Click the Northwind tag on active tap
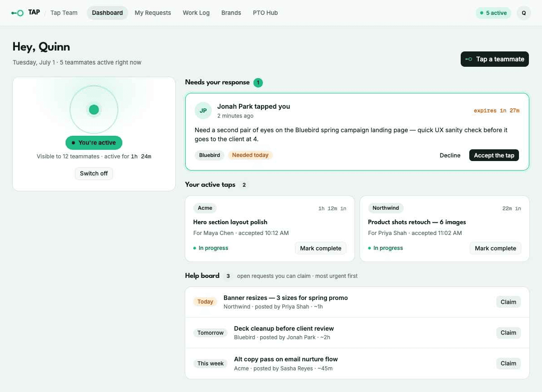This screenshot has width=542, height=392. (x=386, y=208)
